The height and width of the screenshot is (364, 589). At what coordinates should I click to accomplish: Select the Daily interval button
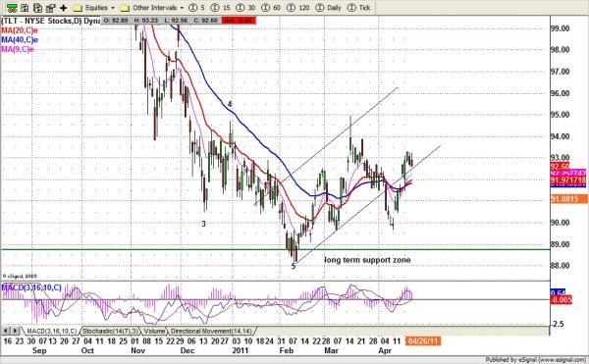328,8
